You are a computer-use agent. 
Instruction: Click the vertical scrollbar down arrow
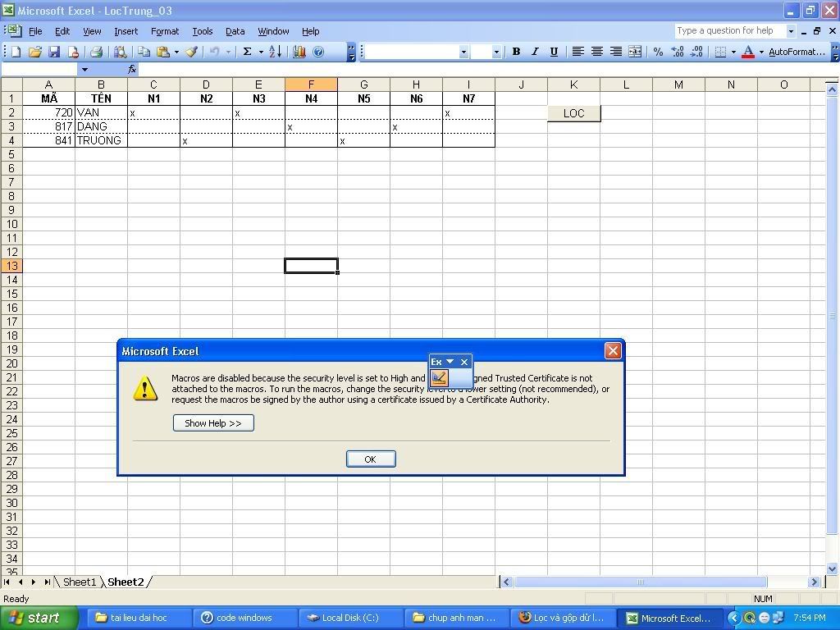pyautogui.click(x=832, y=569)
